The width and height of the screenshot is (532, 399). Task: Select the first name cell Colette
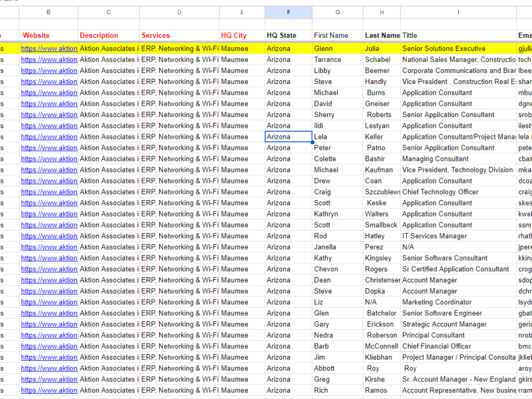[x=338, y=159]
